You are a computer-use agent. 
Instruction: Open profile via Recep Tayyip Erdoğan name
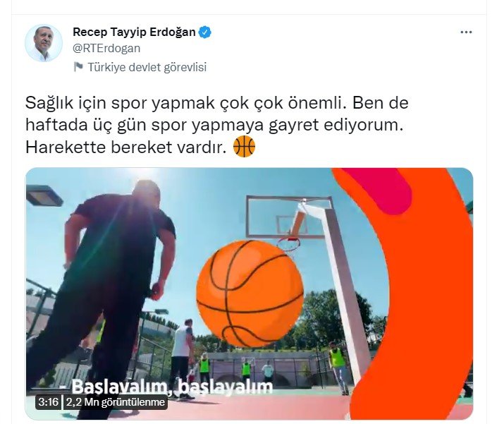(134, 32)
